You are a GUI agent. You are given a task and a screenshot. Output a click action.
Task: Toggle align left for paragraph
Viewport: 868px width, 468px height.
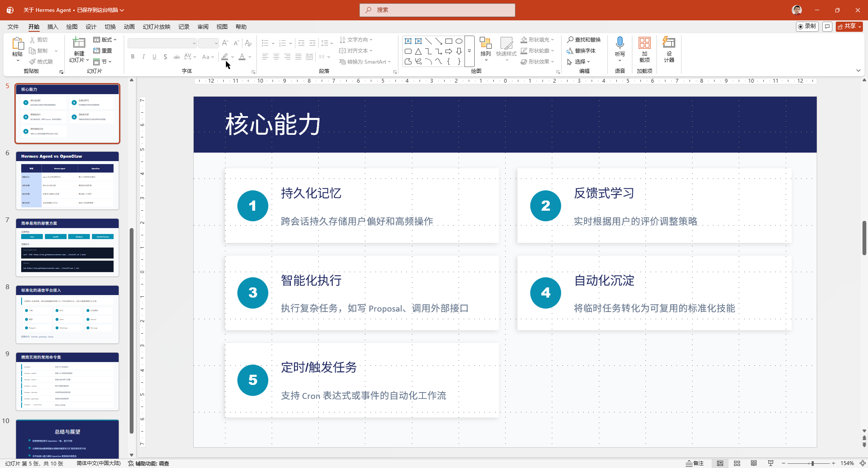coord(265,57)
